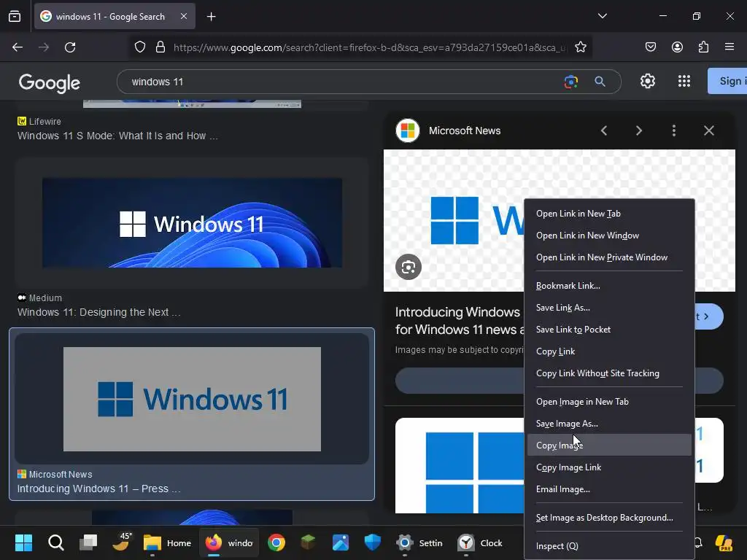Reload the current page
747x560 pixels.
pyautogui.click(x=70, y=47)
